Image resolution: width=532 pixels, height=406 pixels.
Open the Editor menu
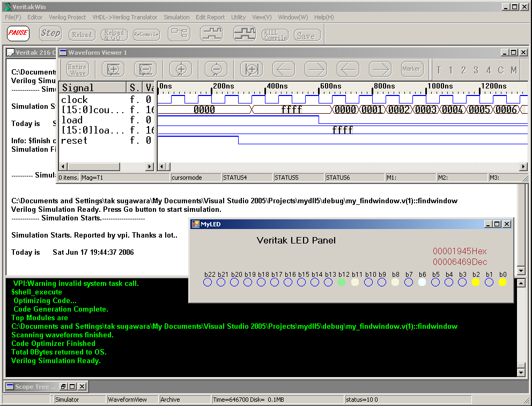click(x=35, y=17)
